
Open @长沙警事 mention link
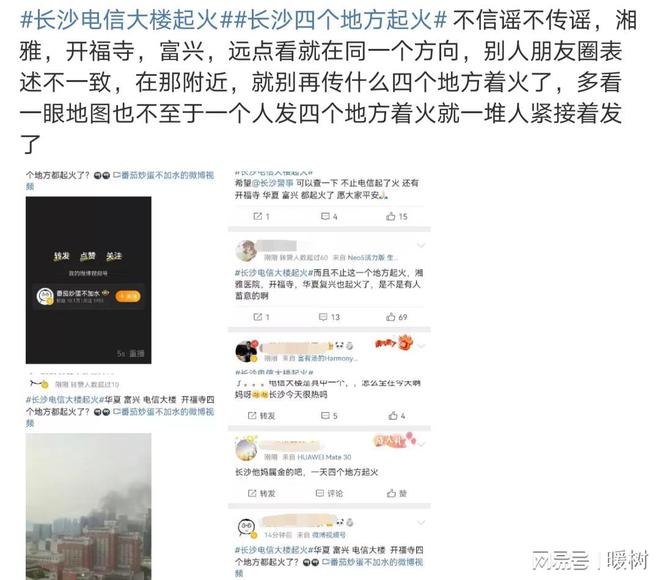272,183
